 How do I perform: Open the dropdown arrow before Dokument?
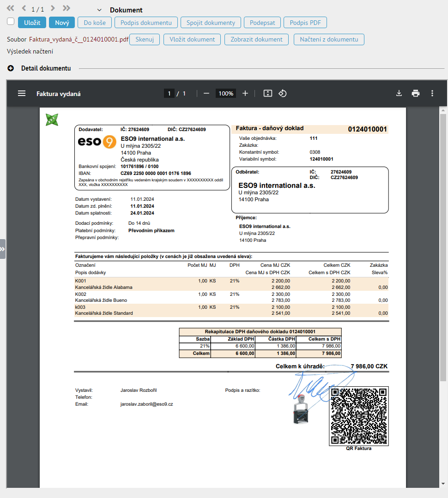(x=99, y=10)
